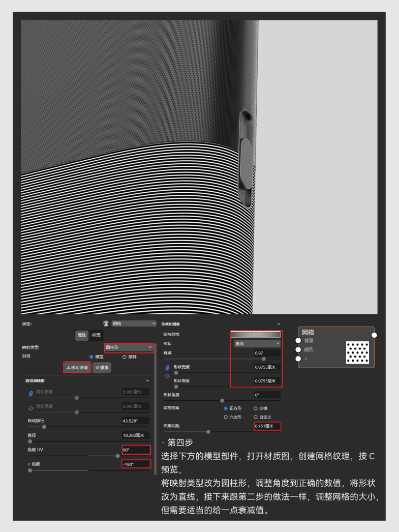Select the 交错 grid pattern option

click(x=256, y=408)
